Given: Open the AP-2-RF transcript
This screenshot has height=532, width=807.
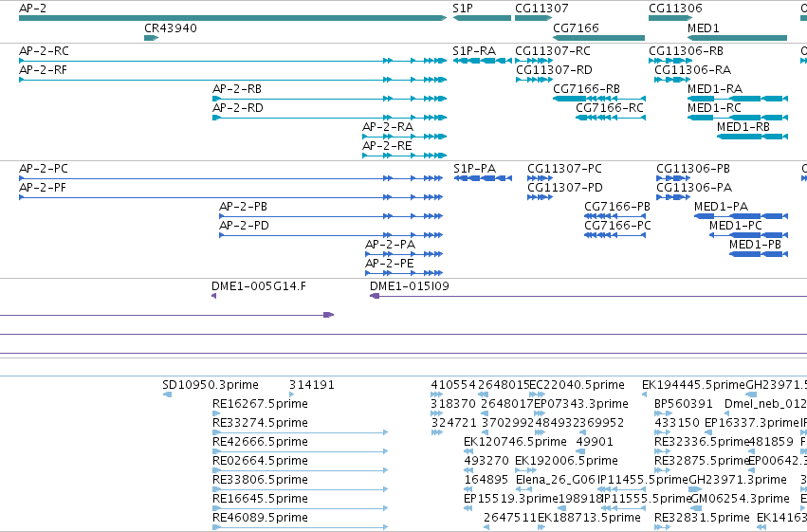Looking at the screenshot, I should [232, 80].
